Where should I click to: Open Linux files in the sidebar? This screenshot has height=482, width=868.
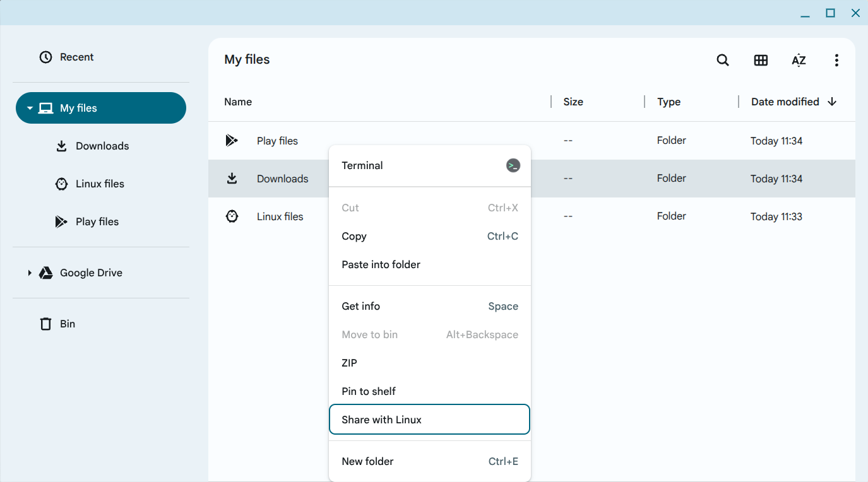pyautogui.click(x=100, y=184)
